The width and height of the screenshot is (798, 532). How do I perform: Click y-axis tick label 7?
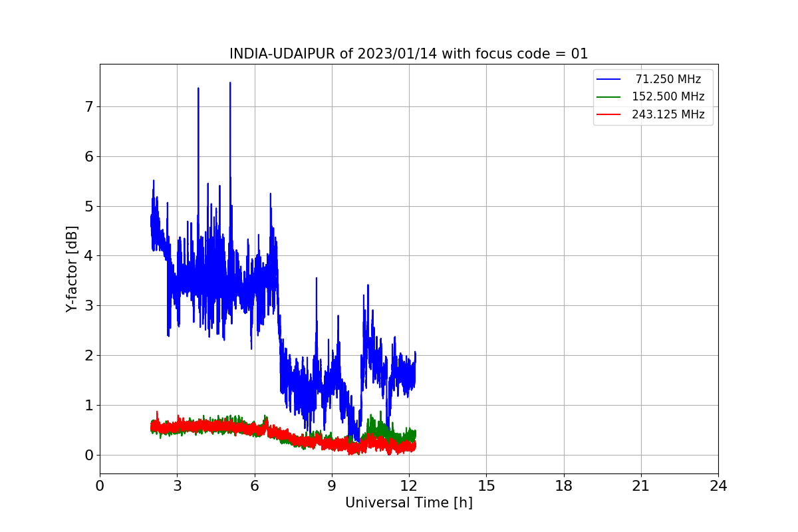pyautogui.click(x=89, y=106)
